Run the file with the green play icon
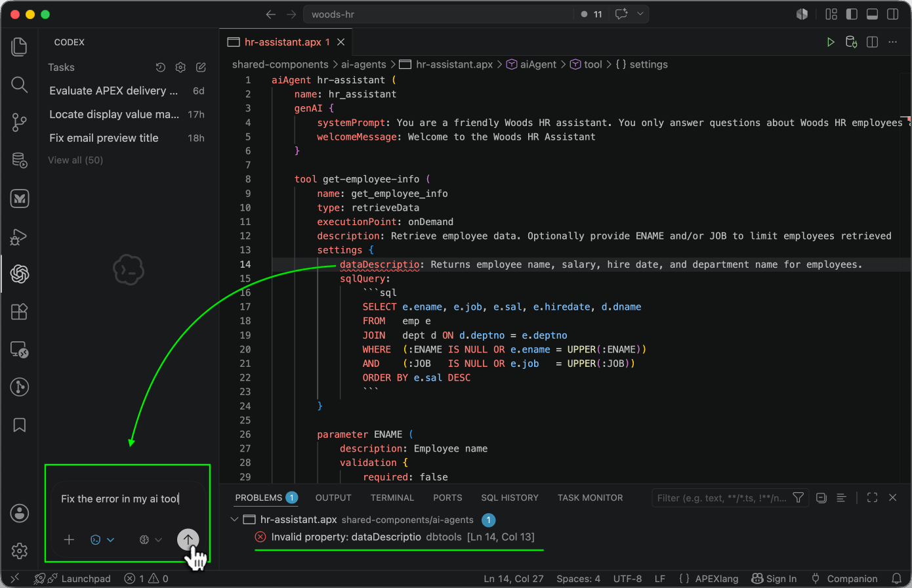The image size is (912, 588). coord(831,42)
